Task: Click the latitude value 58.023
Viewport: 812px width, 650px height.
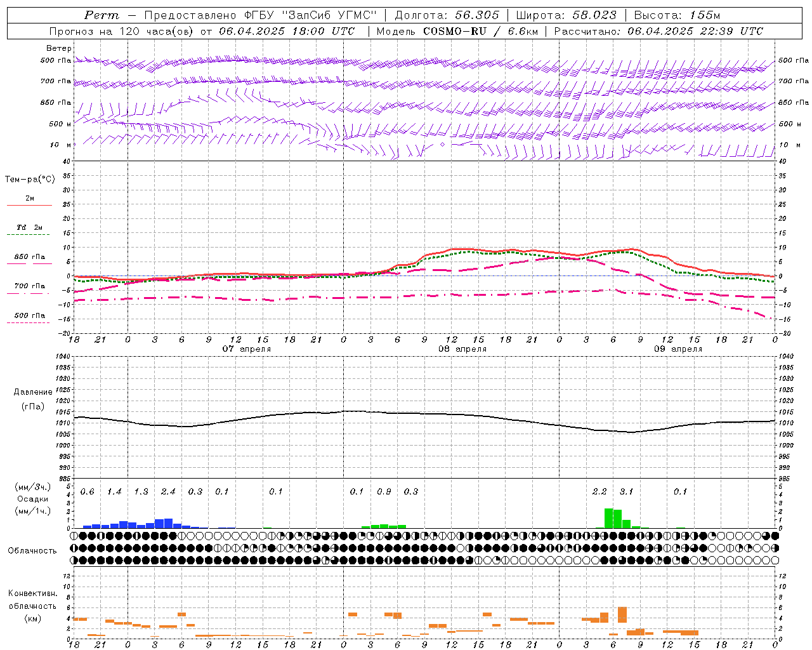Action: [x=594, y=15]
